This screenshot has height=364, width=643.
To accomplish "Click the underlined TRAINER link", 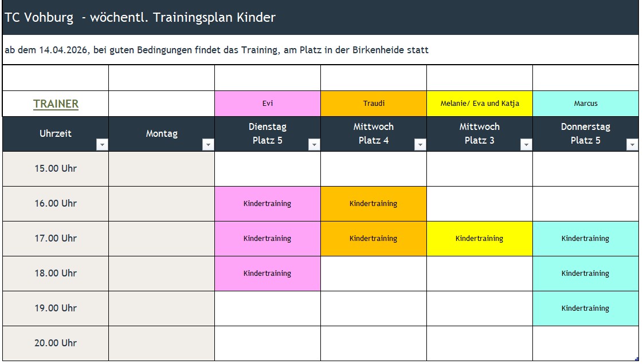I will tap(56, 104).
